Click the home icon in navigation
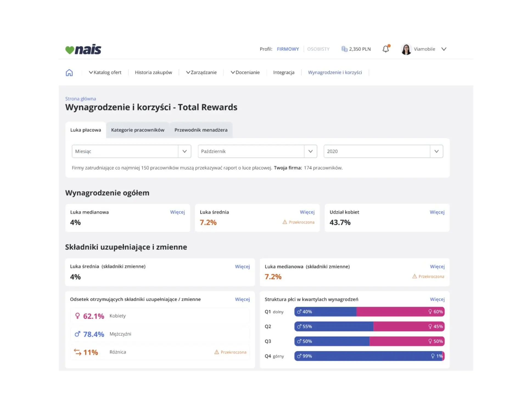The height and width of the screenshot is (412, 532). point(69,73)
